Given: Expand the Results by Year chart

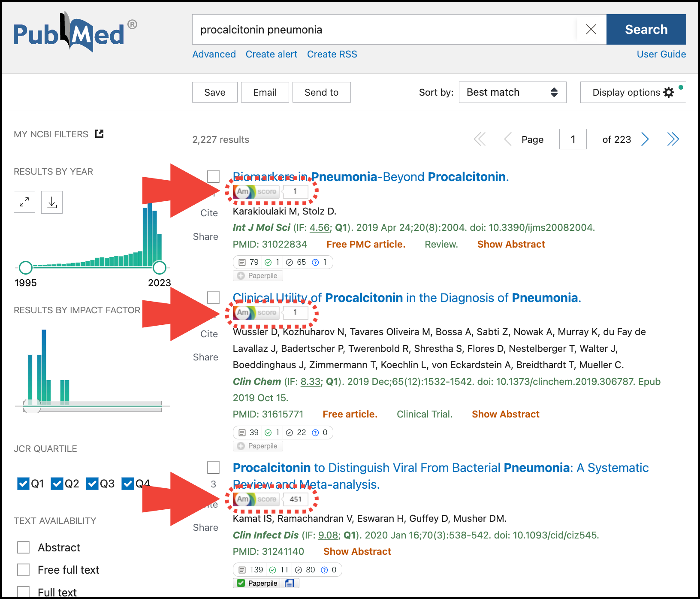Looking at the screenshot, I should 24,202.
